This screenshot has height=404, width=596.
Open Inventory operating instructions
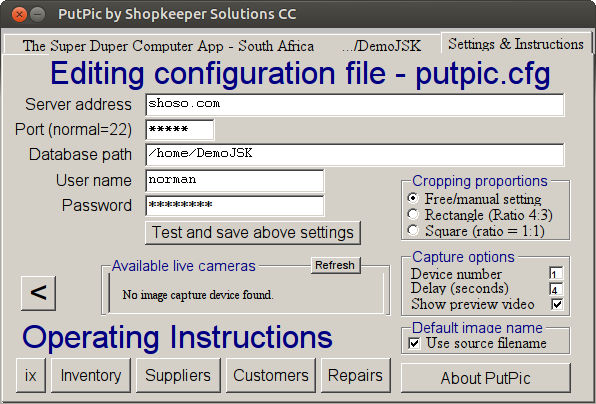pyautogui.click(x=91, y=375)
